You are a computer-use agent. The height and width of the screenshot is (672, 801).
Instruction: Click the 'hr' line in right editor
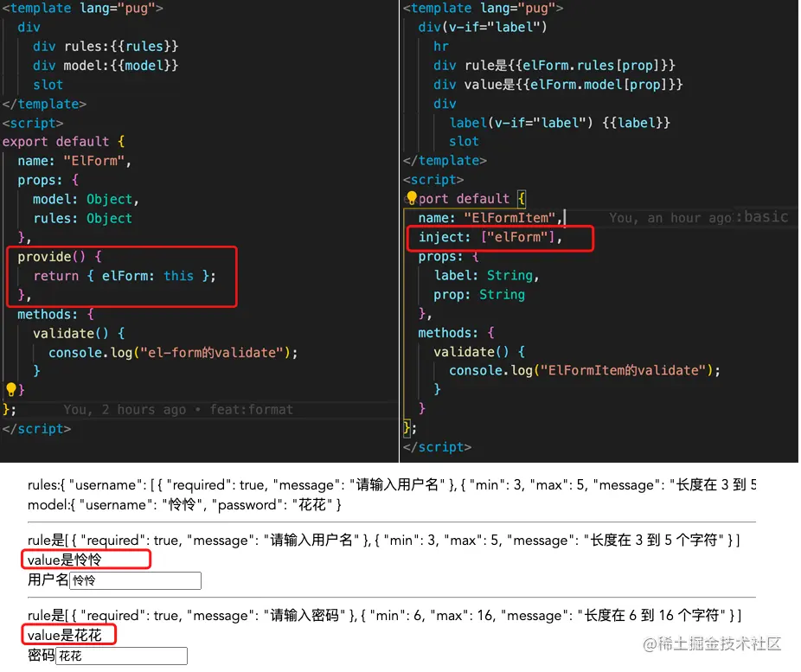coord(441,46)
